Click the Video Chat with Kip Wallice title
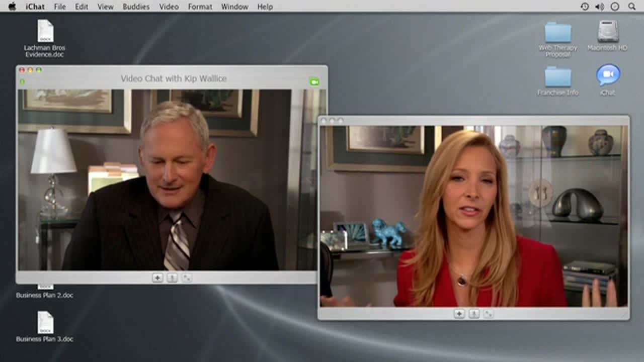Viewport: 644px width, 362px height. coord(174,78)
